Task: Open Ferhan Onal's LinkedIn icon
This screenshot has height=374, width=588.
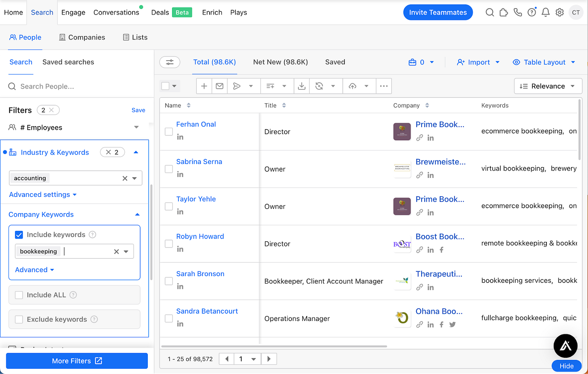Action: tap(180, 137)
